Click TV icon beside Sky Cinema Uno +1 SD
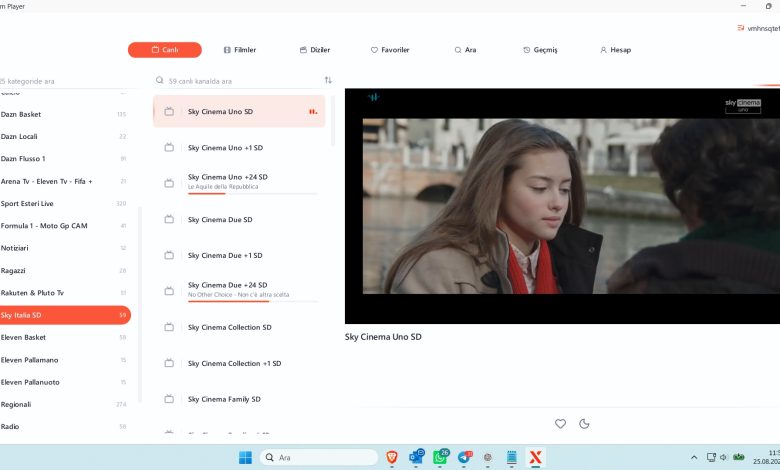The width and height of the screenshot is (780, 470). click(x=169, y=148)
